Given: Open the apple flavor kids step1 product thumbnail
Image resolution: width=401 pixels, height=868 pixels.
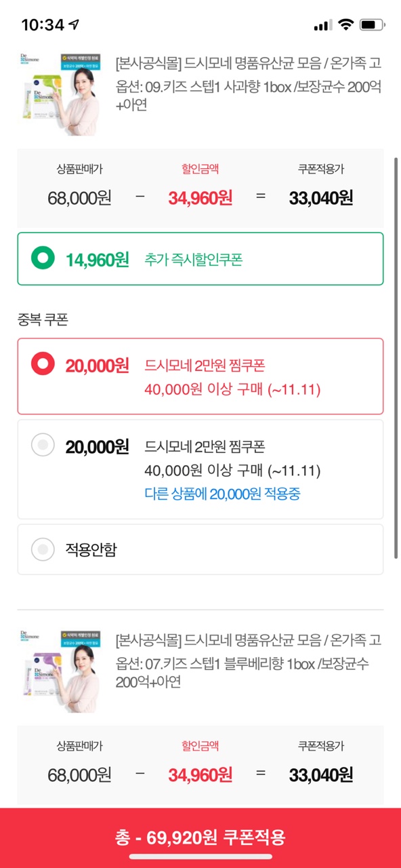Looking at the screenshot, I should click(x=58, y=87).
